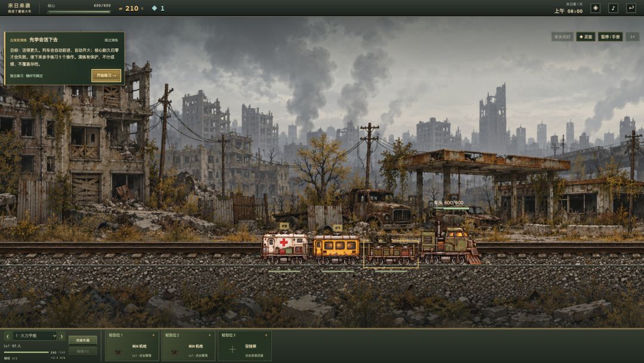Open the empty 轻型位 3 slot card
This screenshot has width=644, height=363.
tap(245, 346)
